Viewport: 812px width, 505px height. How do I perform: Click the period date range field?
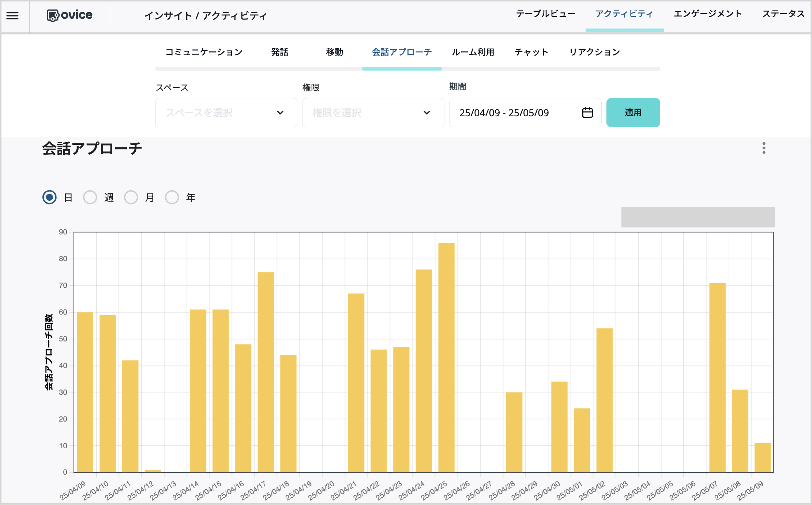[x=525, y=113]
